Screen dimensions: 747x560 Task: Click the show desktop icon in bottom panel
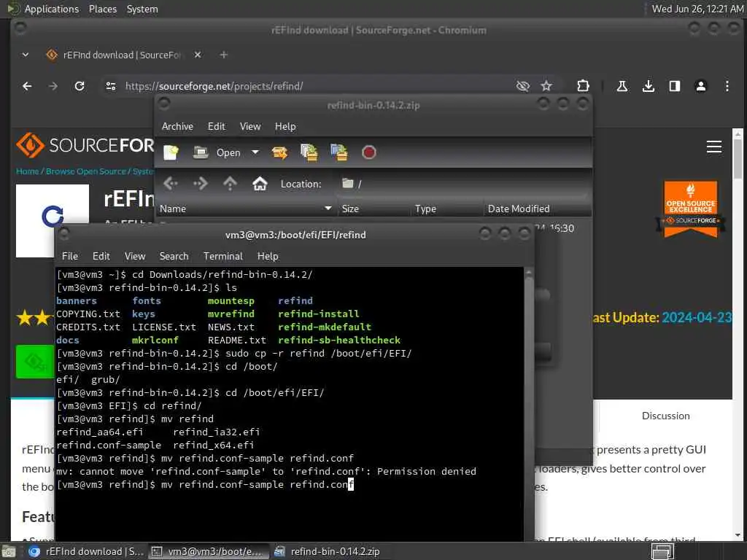point(9,552)
